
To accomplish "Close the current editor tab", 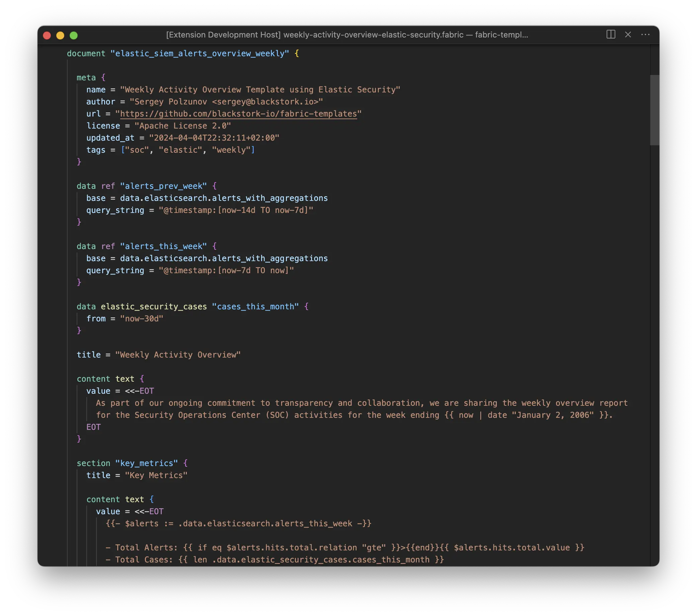I will pyautogui.click(x=628, y=34).
